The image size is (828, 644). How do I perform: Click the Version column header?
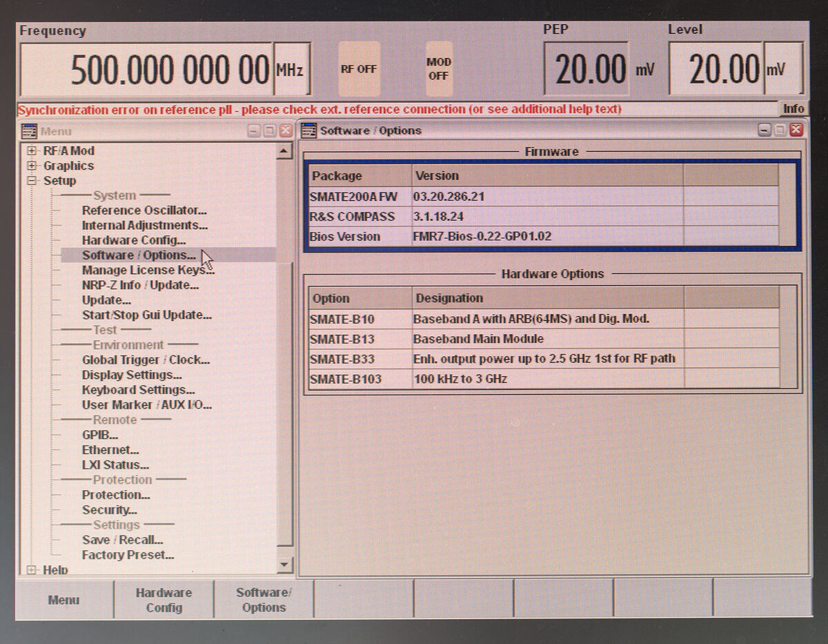coord(548,176)
